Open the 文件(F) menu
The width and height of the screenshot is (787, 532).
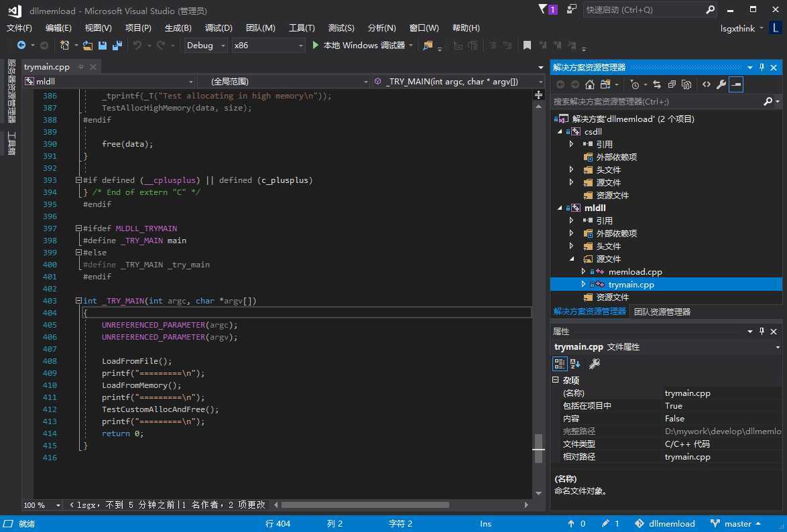[19, 28]
